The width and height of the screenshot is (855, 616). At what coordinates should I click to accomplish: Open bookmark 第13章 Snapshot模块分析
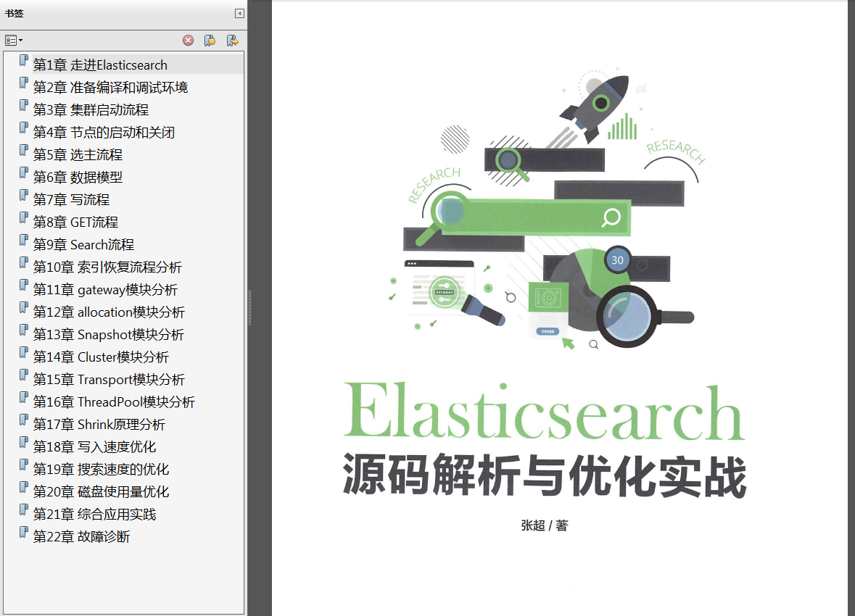tap(109, 334)
